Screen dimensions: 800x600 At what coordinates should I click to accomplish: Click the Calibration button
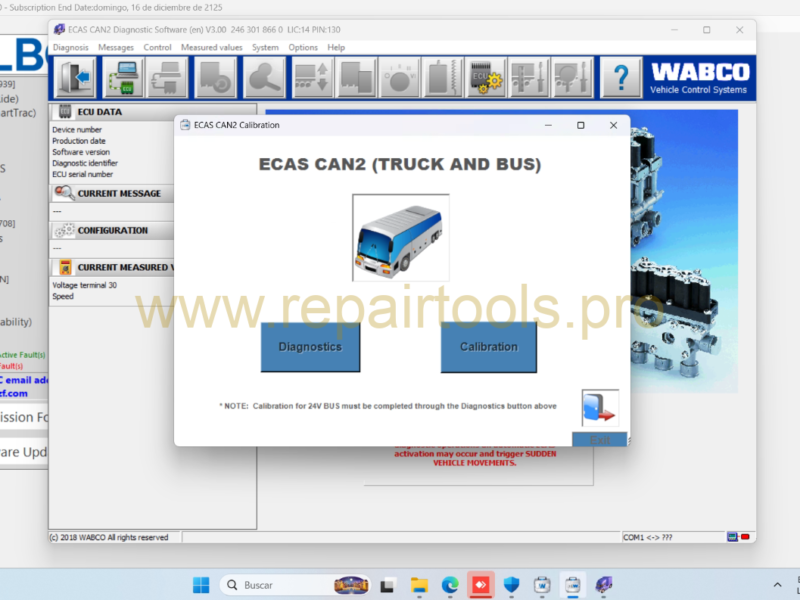(489, 347)
